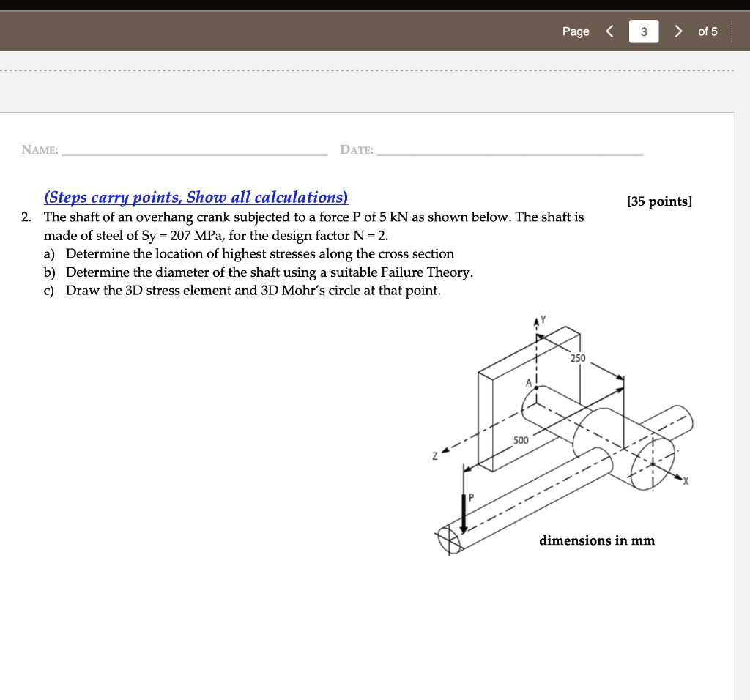Click the 500 dimension label

tap(521, 440)
